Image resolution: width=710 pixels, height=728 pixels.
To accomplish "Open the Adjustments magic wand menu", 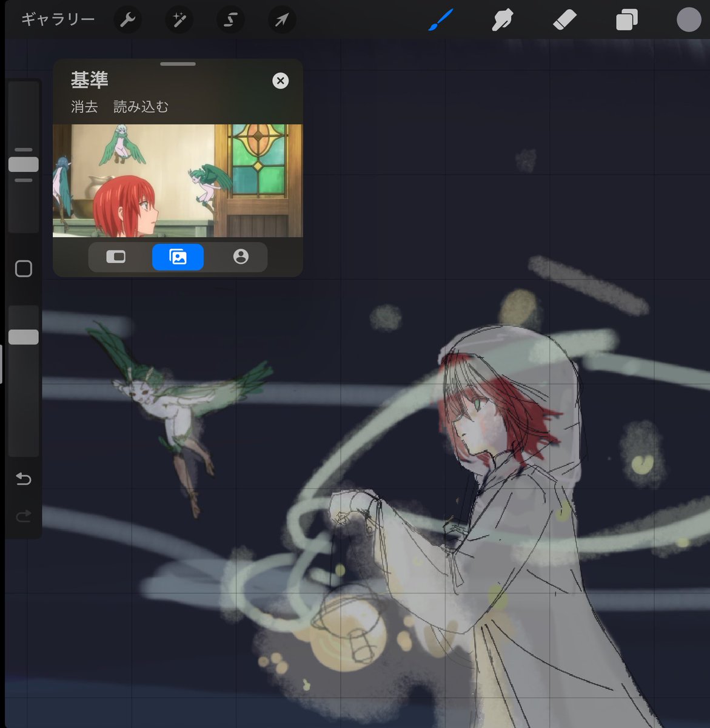I will point(179,20).
